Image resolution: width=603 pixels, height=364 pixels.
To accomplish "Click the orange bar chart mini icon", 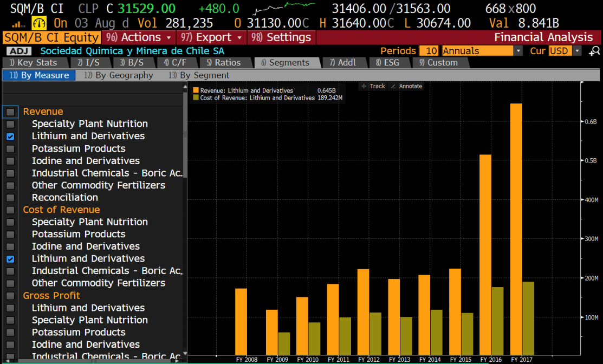I will 18,24.
